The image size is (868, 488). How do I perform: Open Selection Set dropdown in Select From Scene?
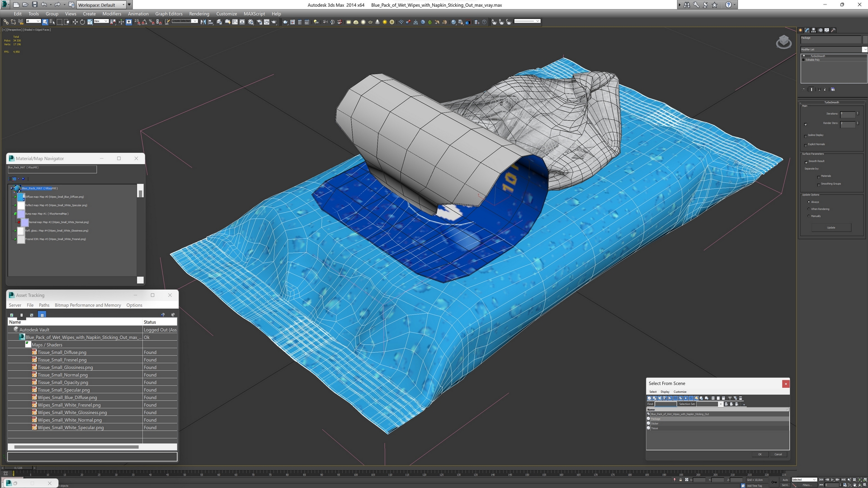point(721,404)
